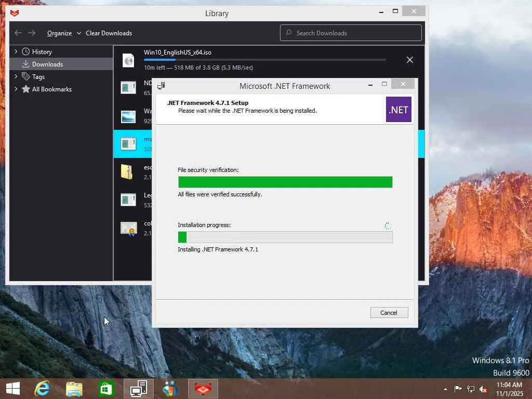The width and height of the screenshot is (532, 399).
Task: Click the History clock icon
Action: (26, 51)
